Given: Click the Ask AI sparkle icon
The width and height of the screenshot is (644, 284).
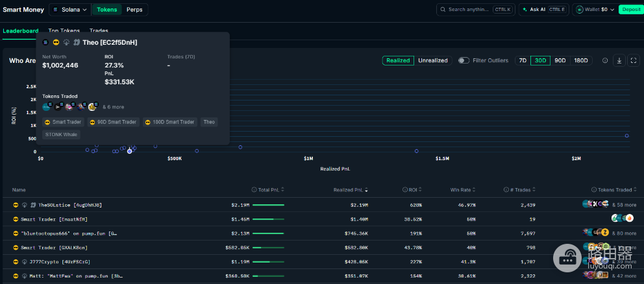Looking at the screenshot, I should (525, 10).
